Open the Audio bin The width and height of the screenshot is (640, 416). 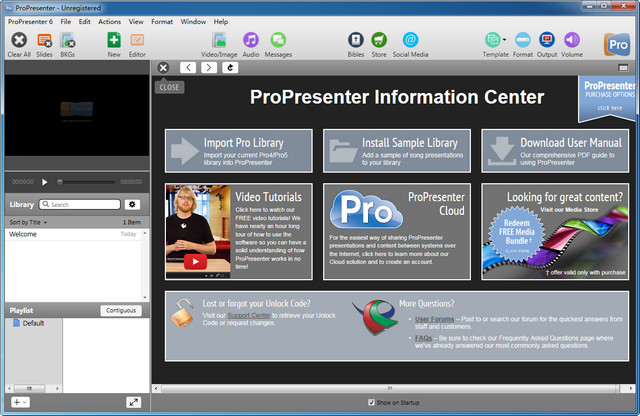(x=251, y=40)
